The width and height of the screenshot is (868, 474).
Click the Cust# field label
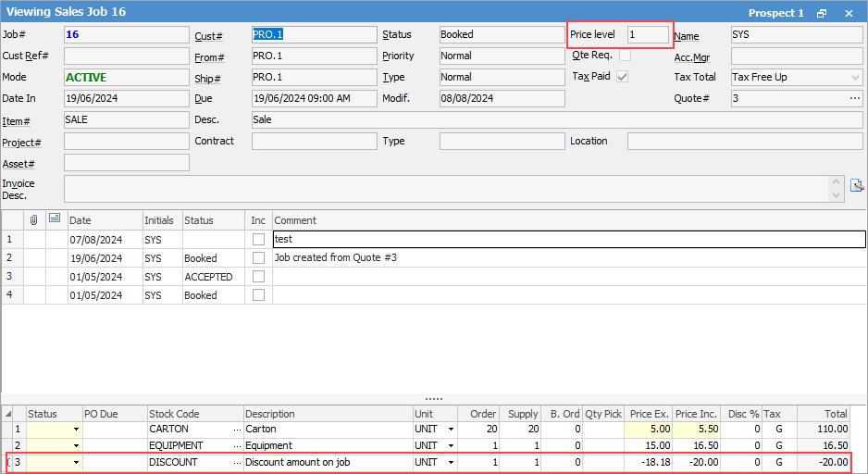(x=207, y=36)
